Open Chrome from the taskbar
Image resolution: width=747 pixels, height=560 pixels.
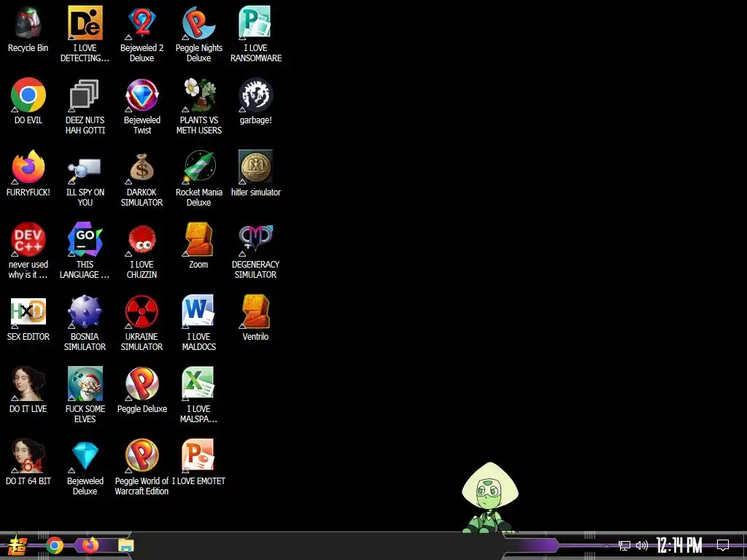[54, 545]
